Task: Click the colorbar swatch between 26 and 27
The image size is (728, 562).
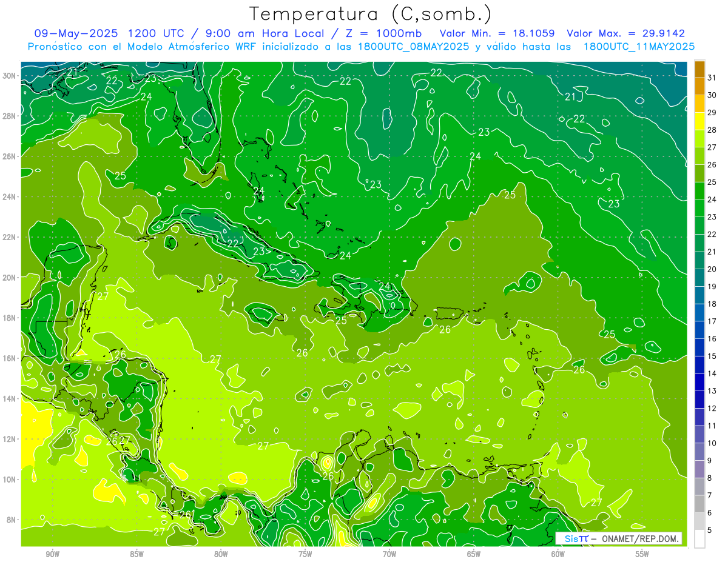Action: [x=700, y=156]
